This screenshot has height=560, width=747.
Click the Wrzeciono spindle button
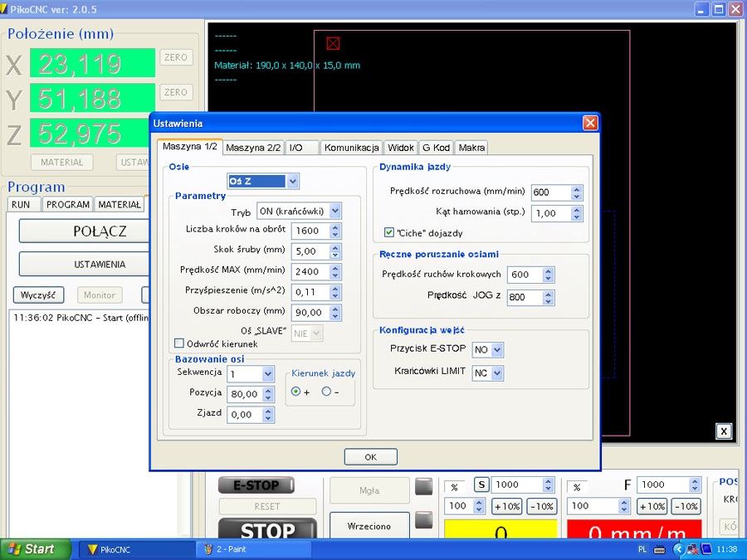point(369,525)
